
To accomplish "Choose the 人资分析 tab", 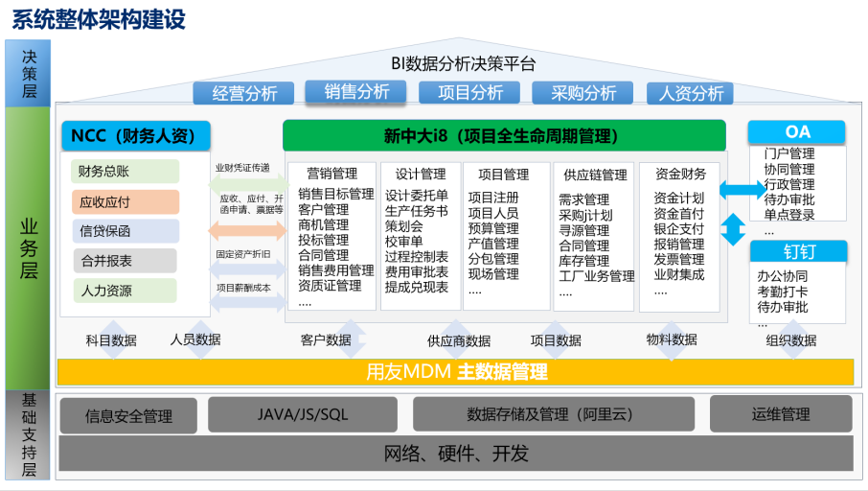I will (x=691, y=93).
